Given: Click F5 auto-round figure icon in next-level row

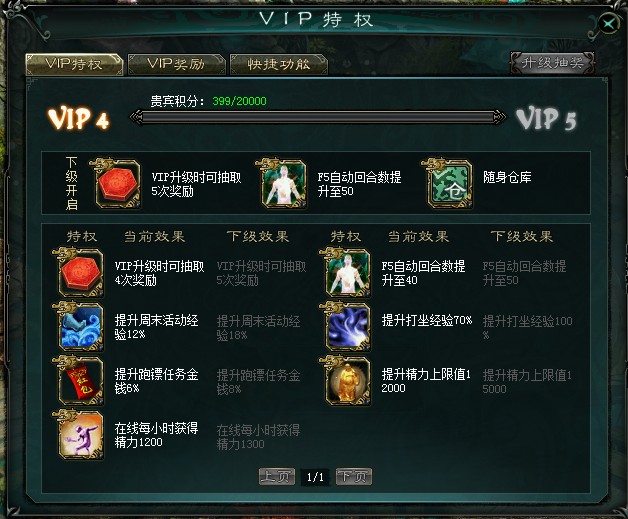Looking at the screenshot, I should point(283,184).
